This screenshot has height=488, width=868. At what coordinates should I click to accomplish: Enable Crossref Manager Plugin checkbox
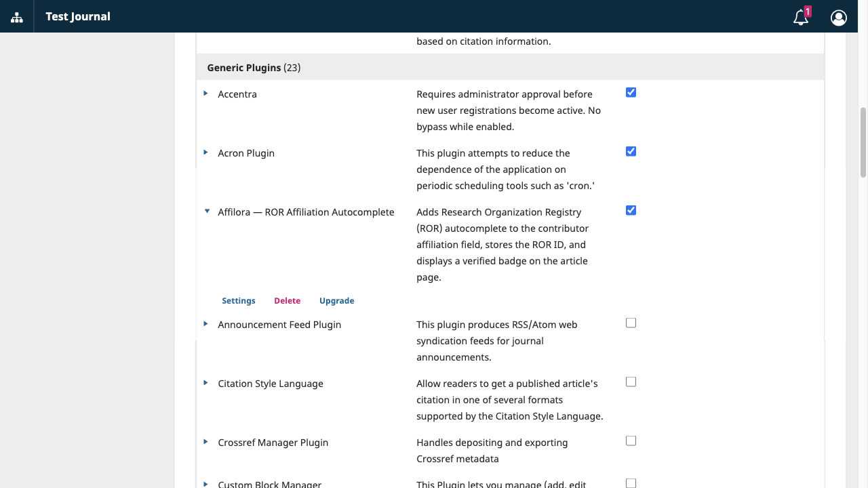pos(631,441)
